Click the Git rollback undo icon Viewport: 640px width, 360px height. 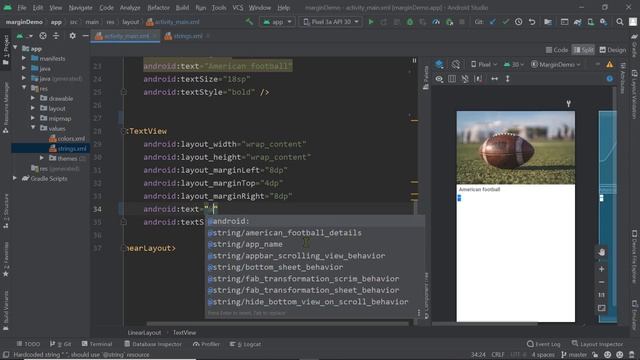pos(531,22)
